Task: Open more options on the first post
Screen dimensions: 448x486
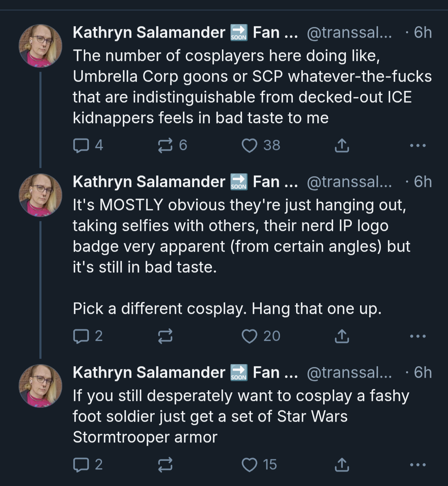Action: (x=418, y=146)
